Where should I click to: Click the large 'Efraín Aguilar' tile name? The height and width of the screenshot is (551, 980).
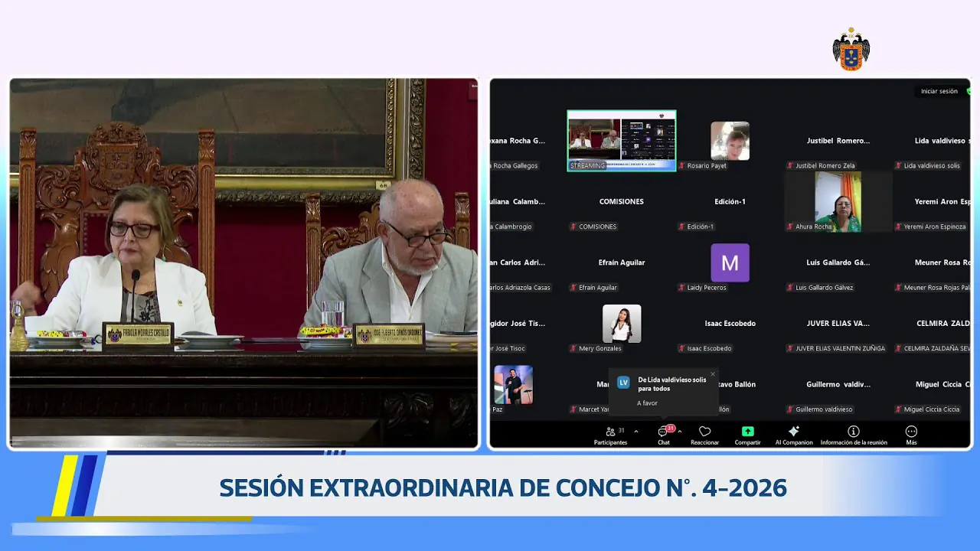tap(622, 262)
